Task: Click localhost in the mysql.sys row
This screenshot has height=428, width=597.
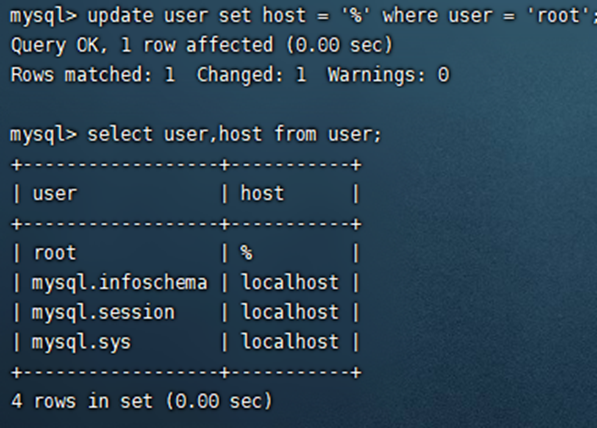Action: (289, 342)
